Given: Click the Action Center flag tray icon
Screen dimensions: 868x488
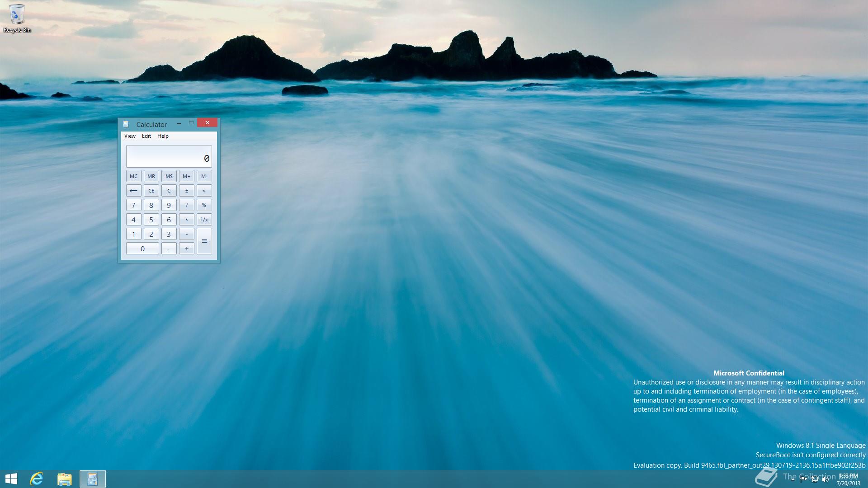Looking at the screenshot, I should [x=804, y=479].
